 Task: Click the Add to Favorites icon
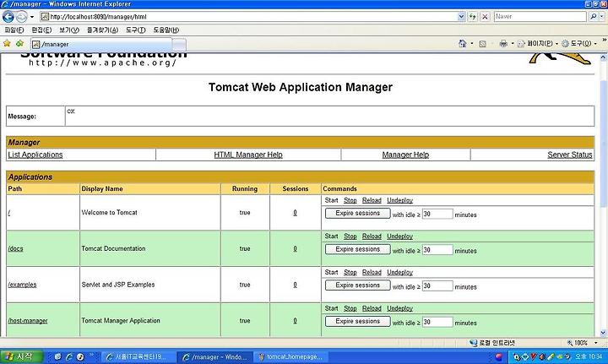(19, 43)
